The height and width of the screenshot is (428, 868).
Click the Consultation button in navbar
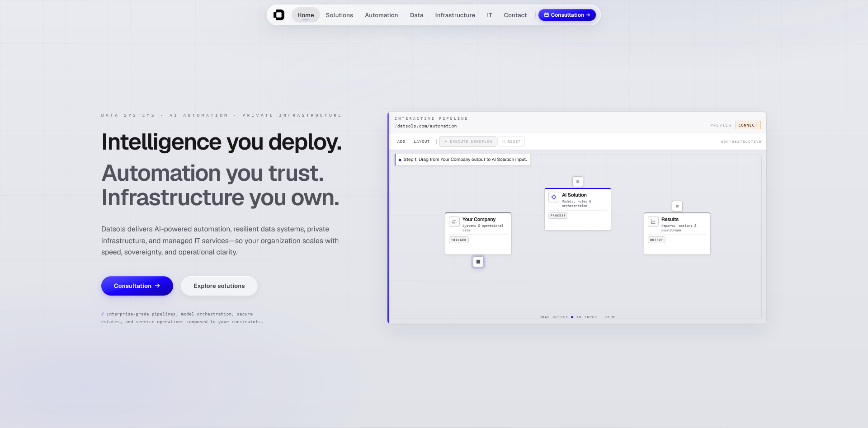567,15
